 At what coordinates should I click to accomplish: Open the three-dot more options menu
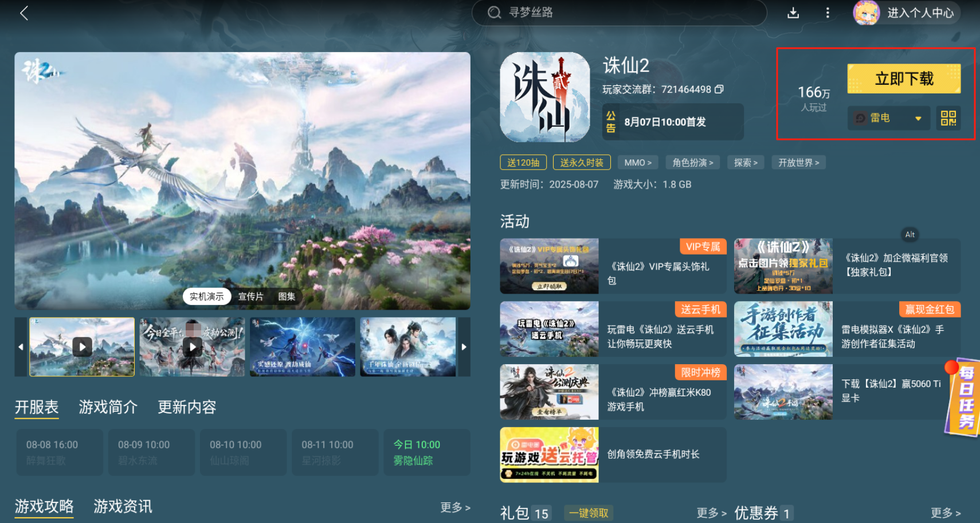point(828,13)
